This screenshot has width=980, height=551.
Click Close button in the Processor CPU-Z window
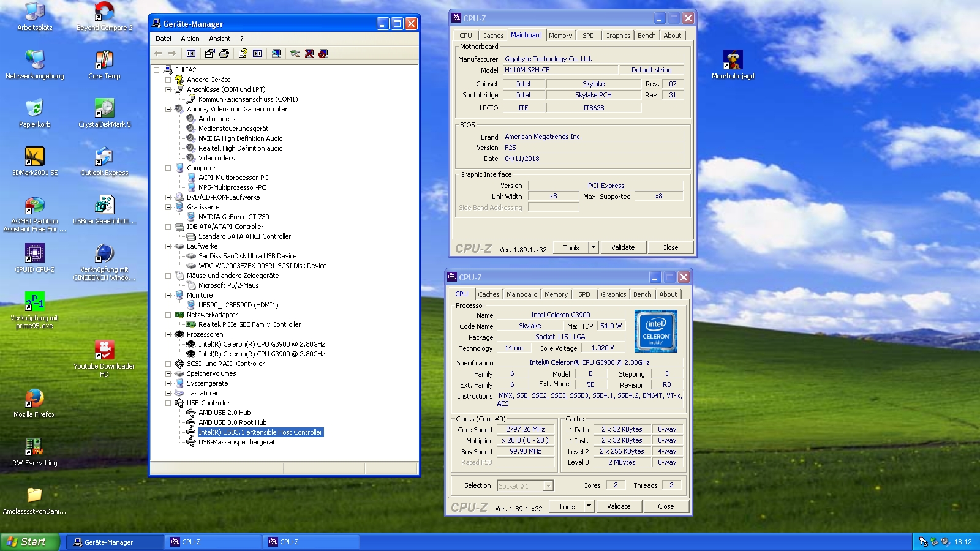666,506
